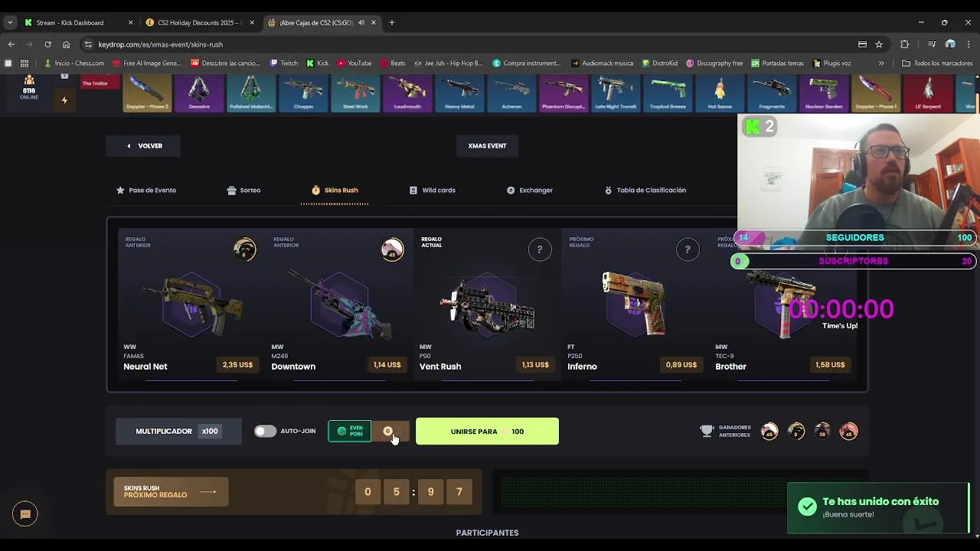Expand the tab search dropdown arrow
The image size is (980, 551).
pyautogui.click(x=10, y=22)
